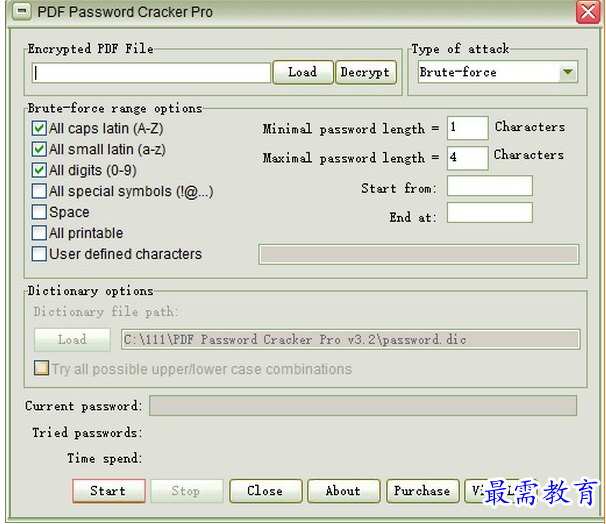Click the Minimal password length field
606x524 pixels.
coord(468,128)
